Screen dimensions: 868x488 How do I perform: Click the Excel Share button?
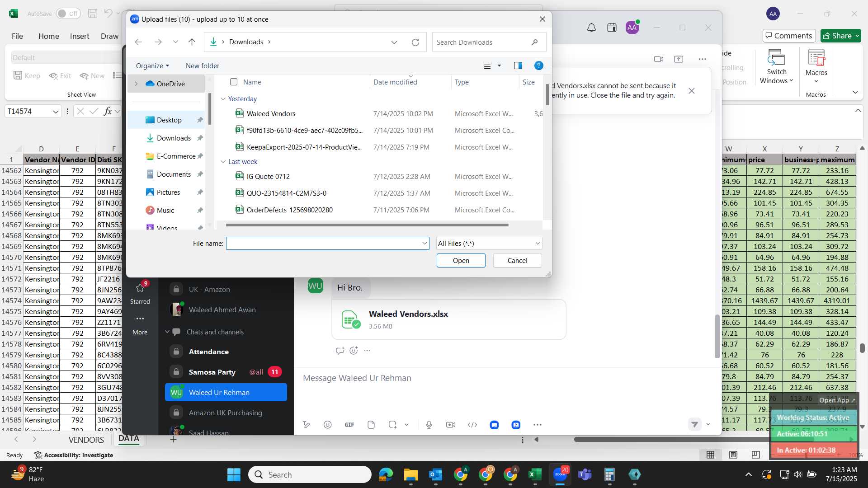841,36
